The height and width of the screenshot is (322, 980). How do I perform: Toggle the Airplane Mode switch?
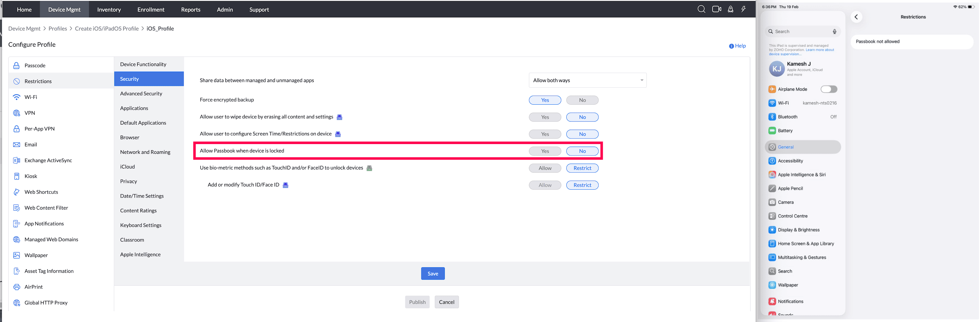[x=829, y=89]
